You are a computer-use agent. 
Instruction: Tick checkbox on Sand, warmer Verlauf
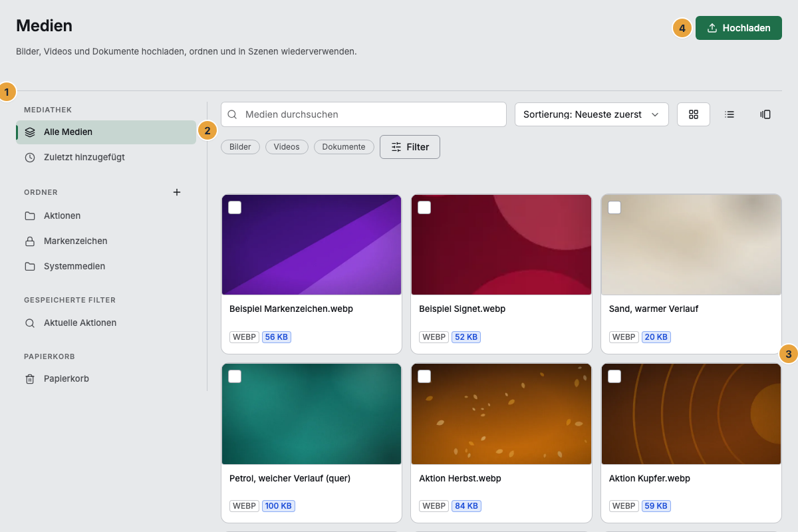(x=614, y=207)
